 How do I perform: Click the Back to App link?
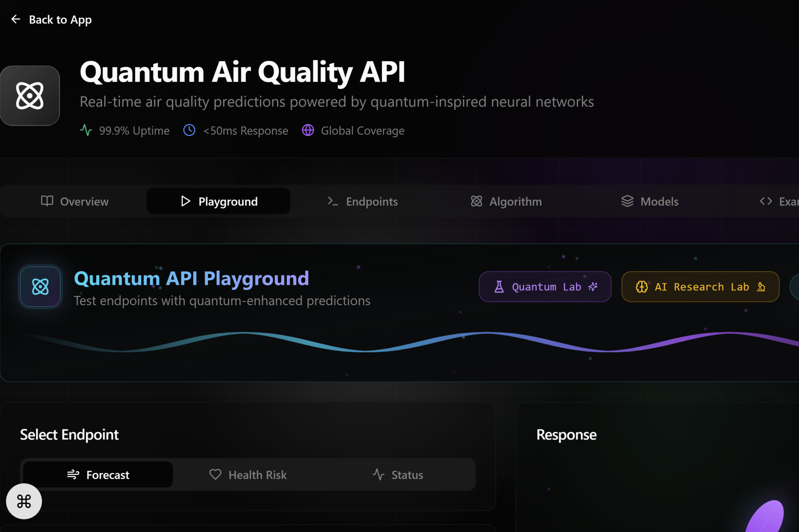point(60,20)
